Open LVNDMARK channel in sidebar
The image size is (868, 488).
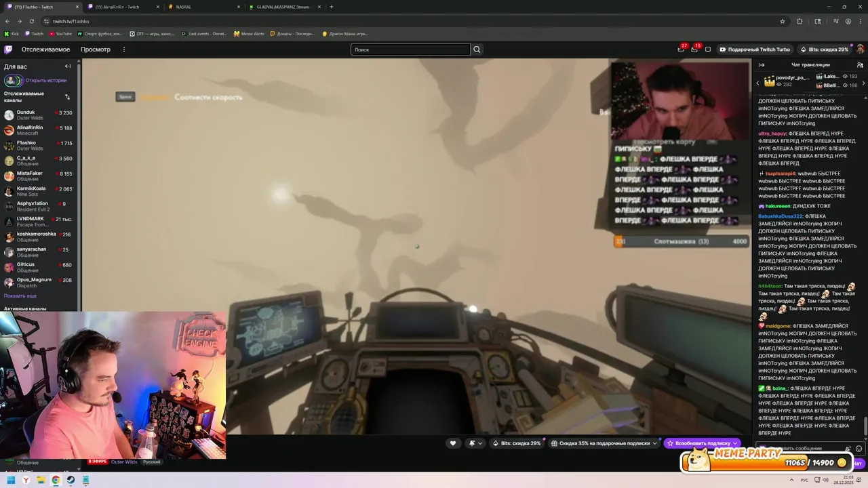pos(39,222)
